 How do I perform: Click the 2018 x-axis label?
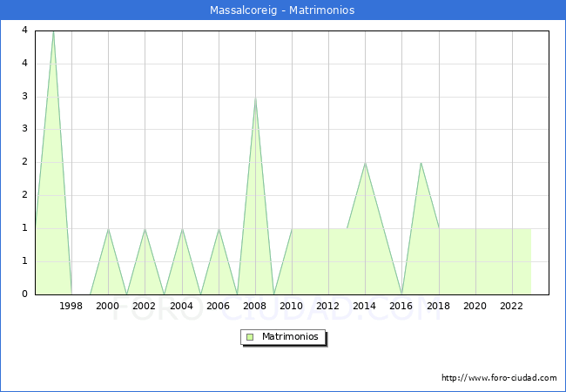click(439, 306)
